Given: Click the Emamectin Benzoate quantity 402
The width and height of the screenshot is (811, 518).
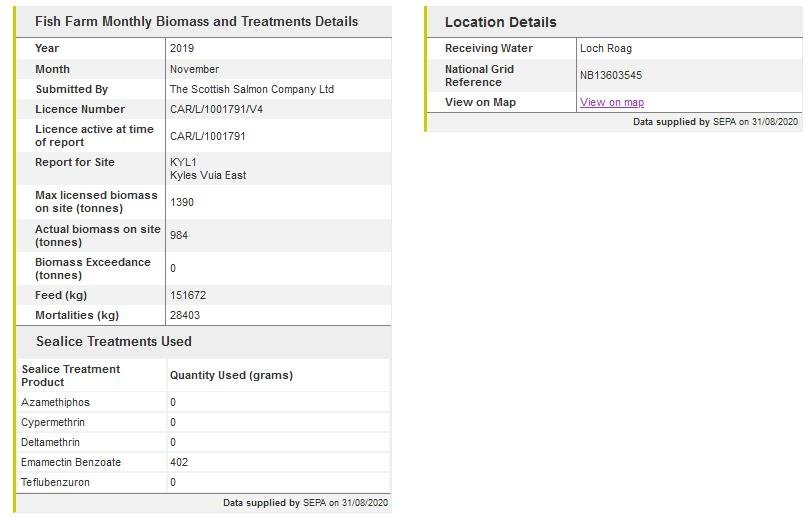Looking at the screenshot, I should pyautogui.click(x=179, y=462).
